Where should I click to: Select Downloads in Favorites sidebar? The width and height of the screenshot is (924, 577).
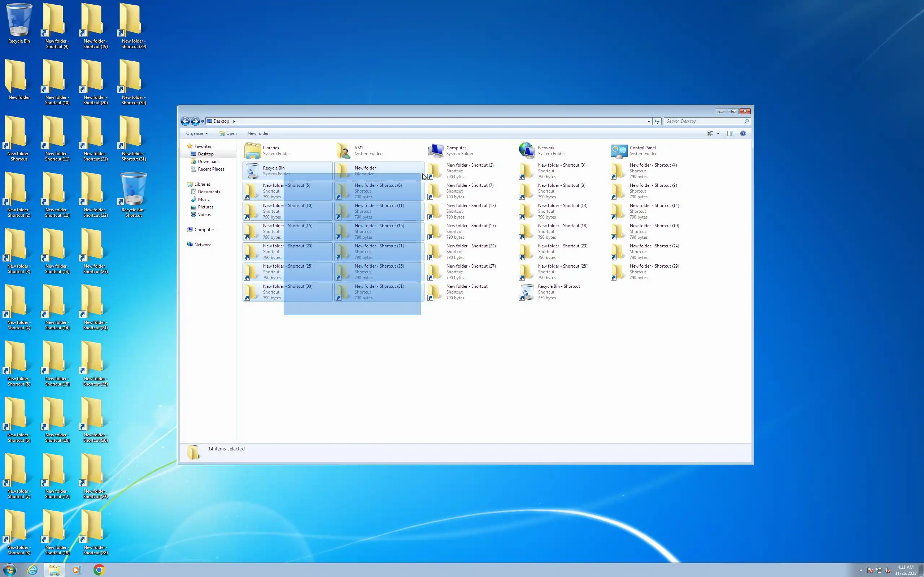click(209, 162)
